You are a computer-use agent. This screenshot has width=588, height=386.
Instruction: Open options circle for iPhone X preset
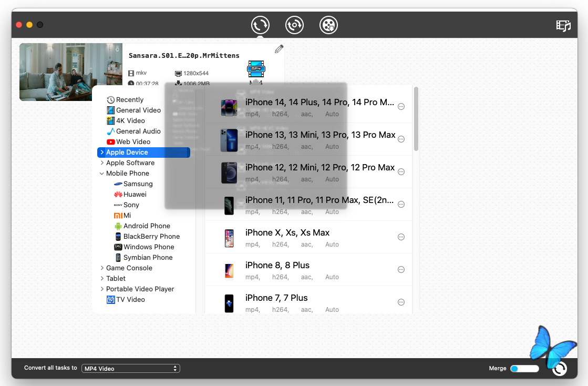pyautogui.click(x=401, y=237)
